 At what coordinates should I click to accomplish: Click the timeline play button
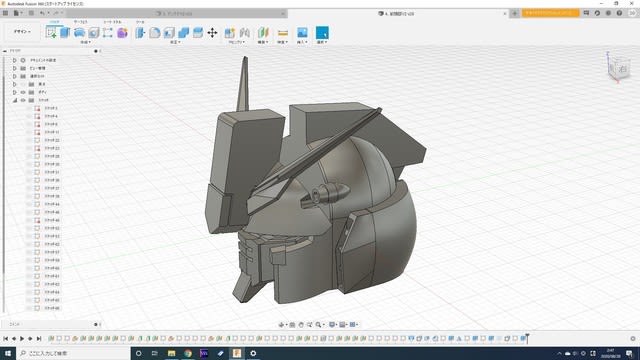coord(22,338)
